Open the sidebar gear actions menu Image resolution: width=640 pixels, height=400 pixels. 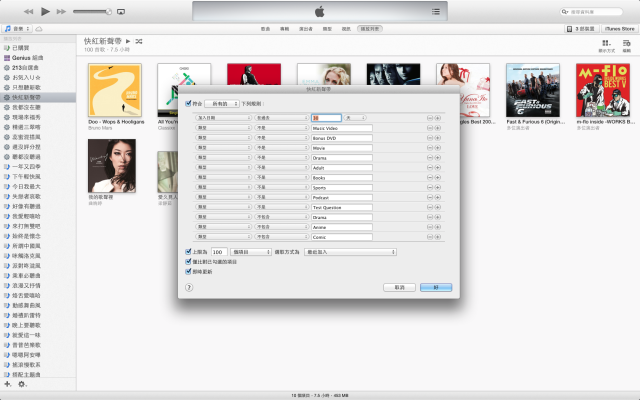22,384
